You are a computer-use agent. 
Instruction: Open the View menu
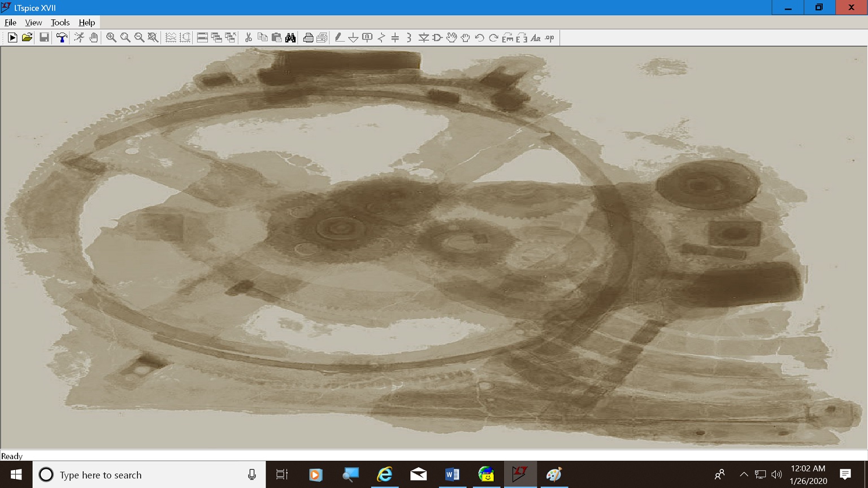[33, 23]
